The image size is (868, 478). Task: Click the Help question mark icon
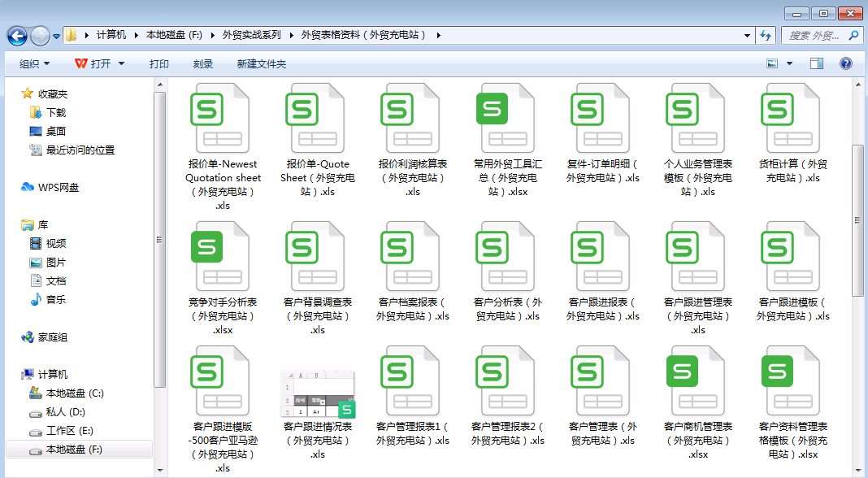point(845,63)
